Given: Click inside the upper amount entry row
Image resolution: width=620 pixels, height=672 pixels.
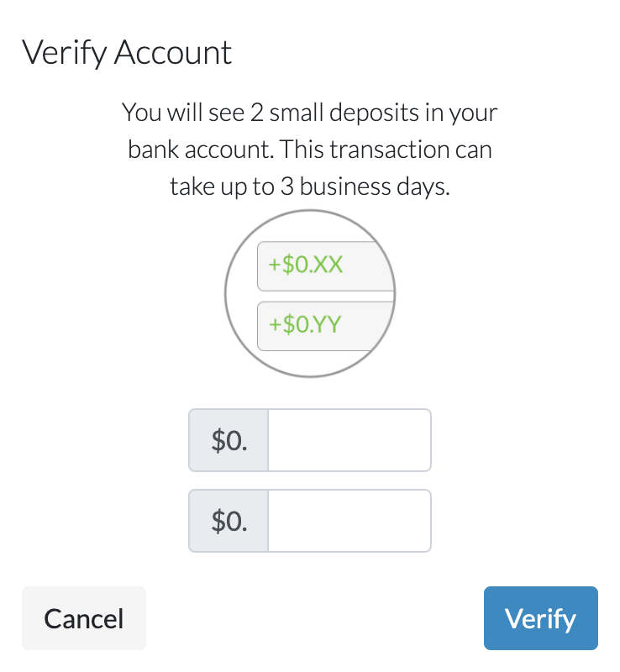Looking at the screenshot, I should coord(310,439).
